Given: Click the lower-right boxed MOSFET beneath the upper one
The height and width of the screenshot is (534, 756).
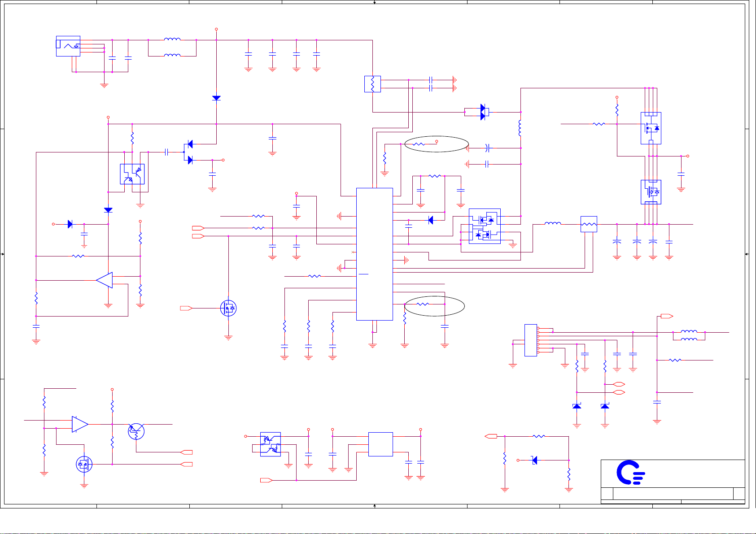Looking at the screenshot, I should (x=651, y=192).
